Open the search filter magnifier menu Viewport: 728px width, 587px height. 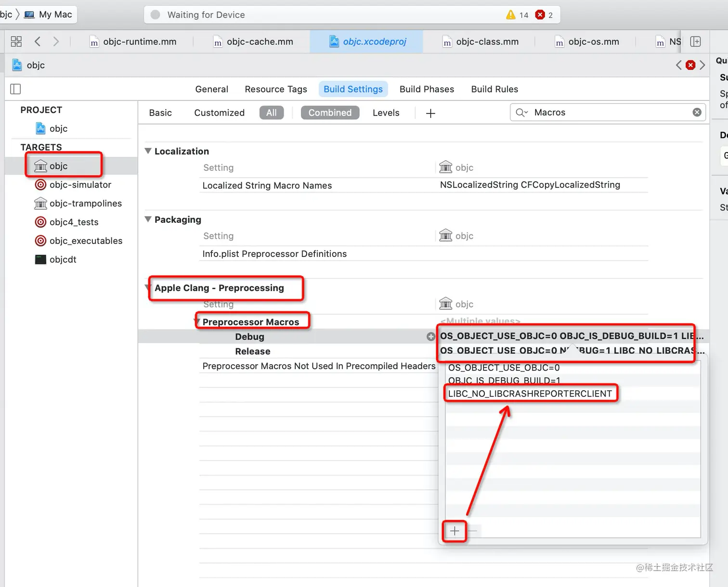[x=522, y=113]
